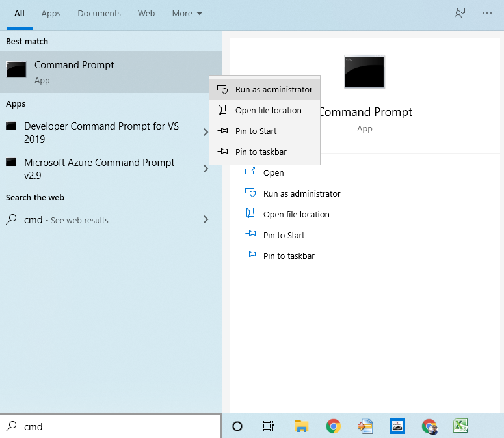This screenshot has width=504, height=438.
Task: Click the cmd search input box
Action: coord(111,426)
